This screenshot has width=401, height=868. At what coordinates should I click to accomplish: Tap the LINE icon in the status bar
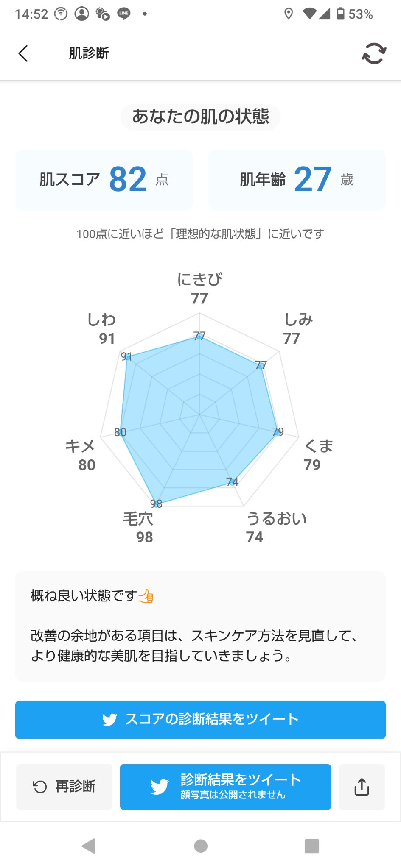123,14
